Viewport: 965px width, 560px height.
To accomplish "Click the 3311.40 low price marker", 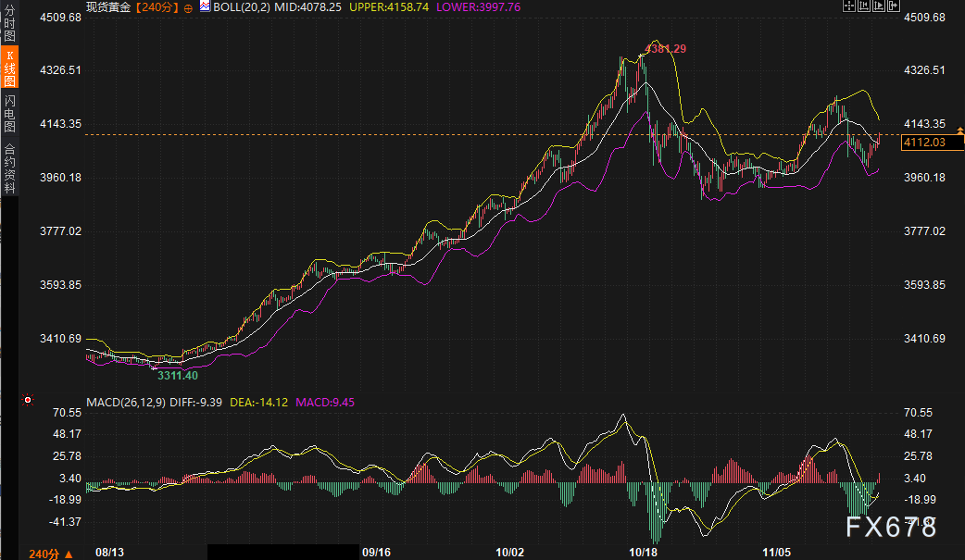I will tap(176, 375).
